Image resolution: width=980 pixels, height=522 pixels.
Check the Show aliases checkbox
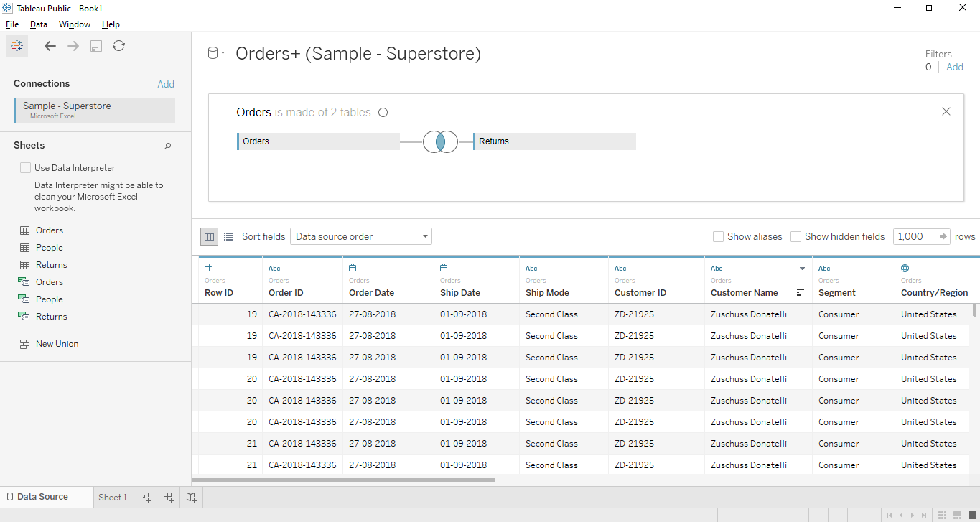click(718, 236)
